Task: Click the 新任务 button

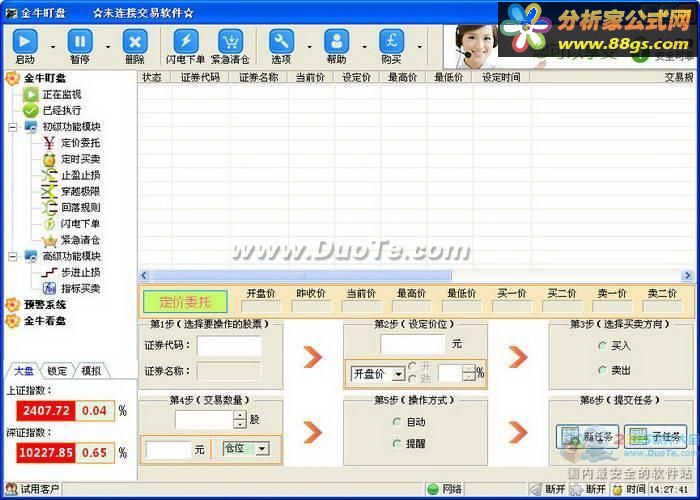Action: (587, 437)
